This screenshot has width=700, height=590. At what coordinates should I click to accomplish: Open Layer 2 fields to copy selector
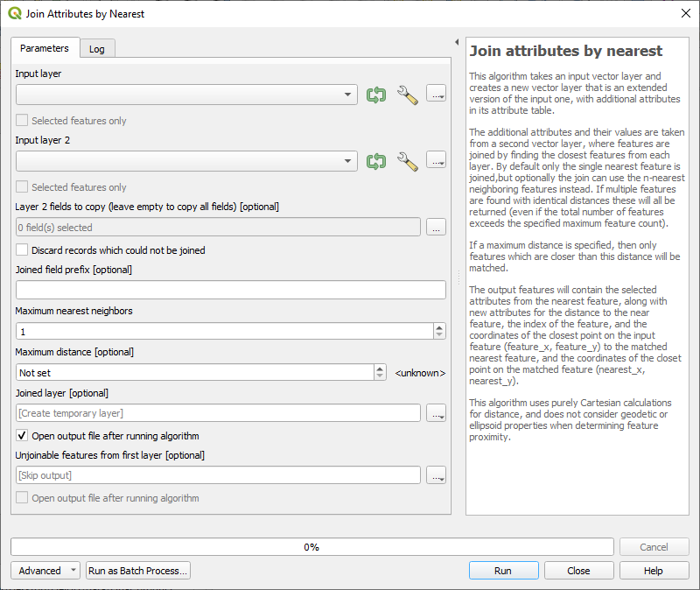436,228
